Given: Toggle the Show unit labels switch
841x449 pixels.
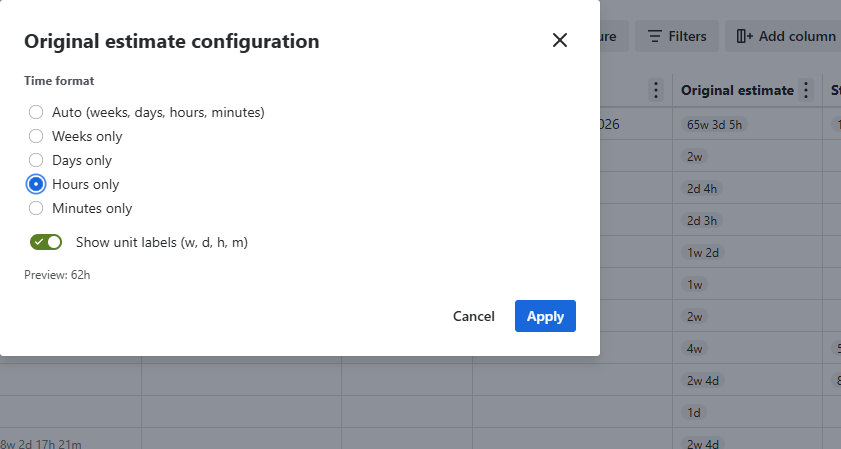Looking at the screenshot, I should [x=46, y=242].
